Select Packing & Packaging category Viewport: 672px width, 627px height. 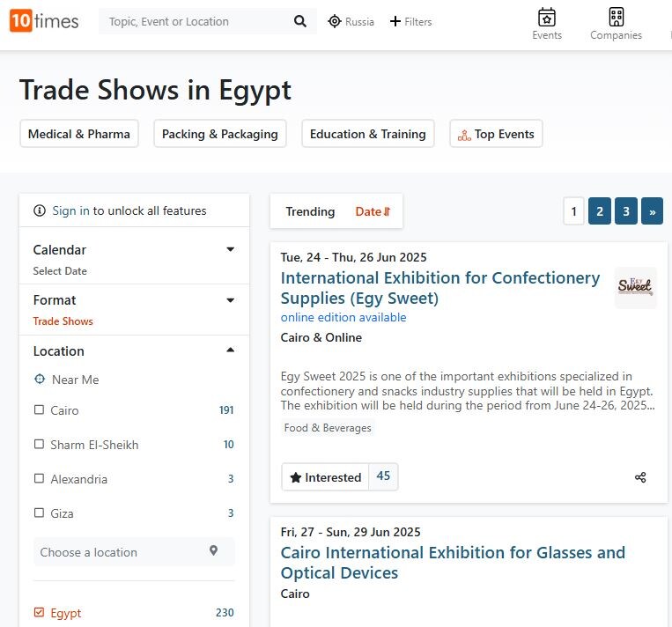[x=220, y=134]
